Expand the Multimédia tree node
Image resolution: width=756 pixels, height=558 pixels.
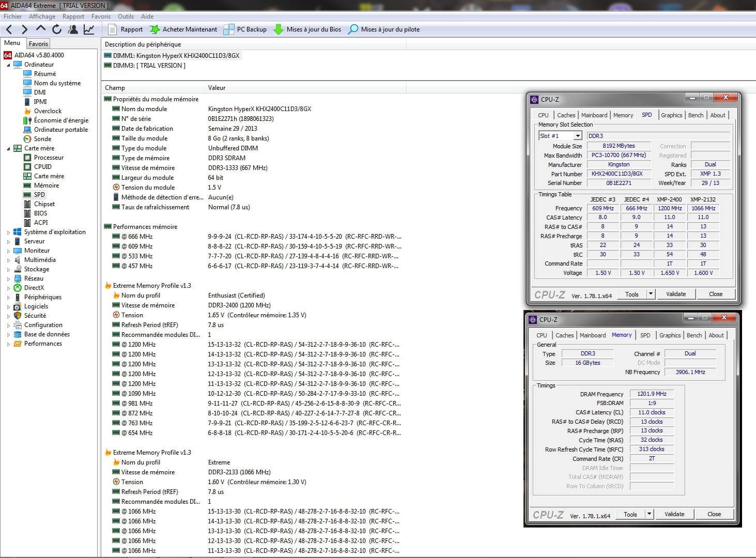(x=8, y=260)
